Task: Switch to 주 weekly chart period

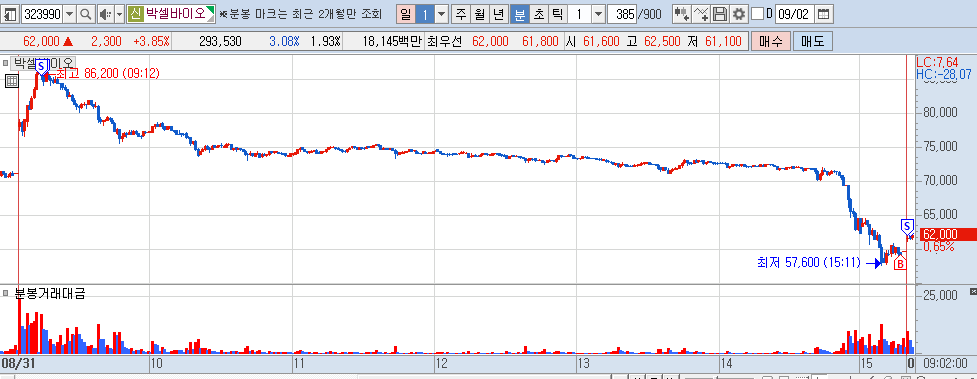Action: pos(460,14)
